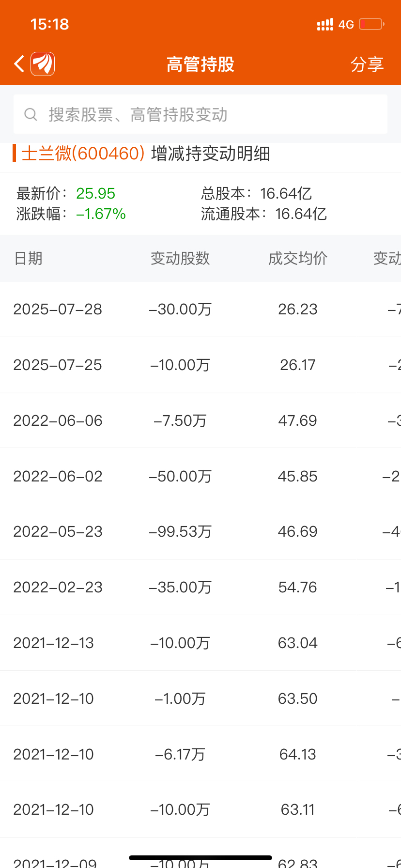401x868 pixels.
Task: Tap the 2022-05-23 row showing -99.53万
Action: (x=200, y=531)
